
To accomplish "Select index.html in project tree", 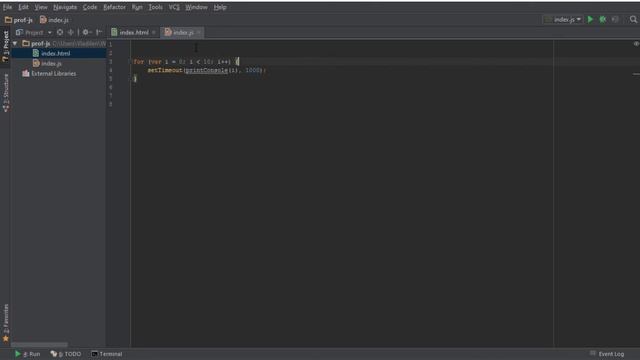I will 56,53.
